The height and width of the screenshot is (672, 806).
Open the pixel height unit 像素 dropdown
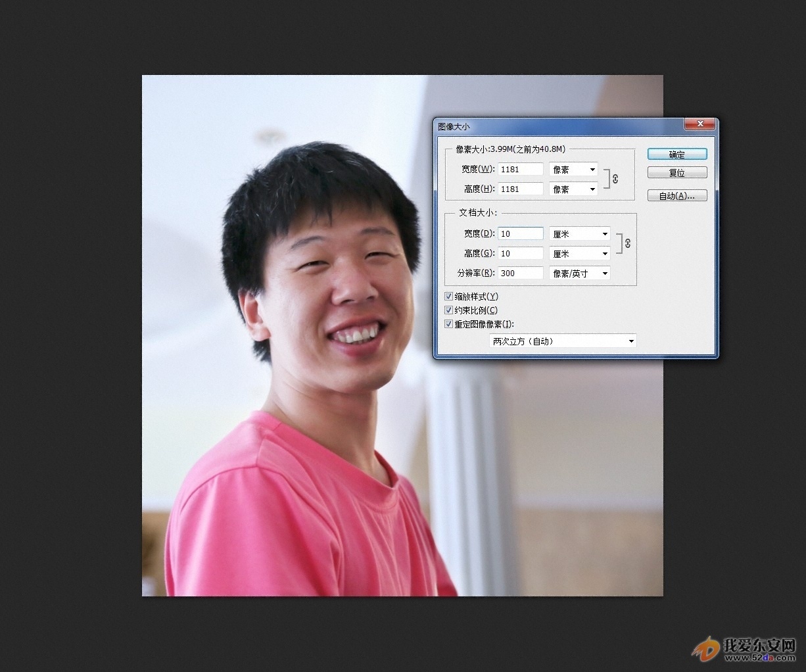tap(573, 189)
